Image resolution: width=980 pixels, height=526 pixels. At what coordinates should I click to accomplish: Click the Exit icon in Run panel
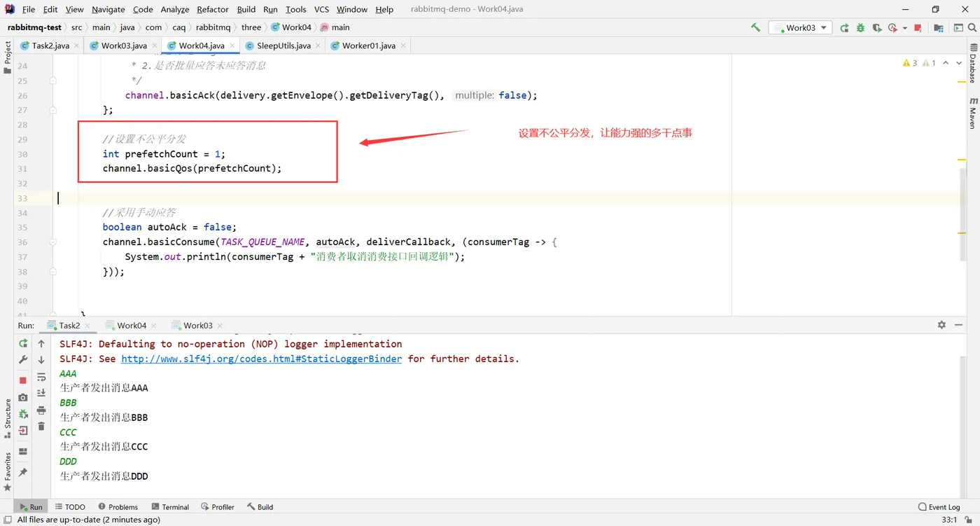23,431
